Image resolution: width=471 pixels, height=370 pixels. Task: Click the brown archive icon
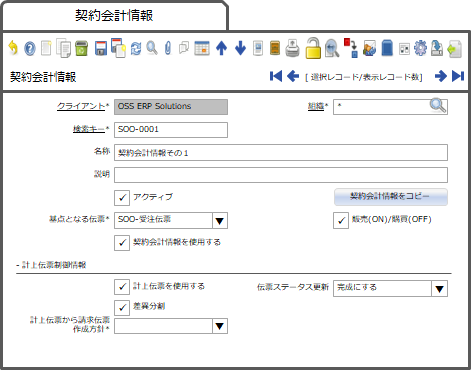point(275,48)
